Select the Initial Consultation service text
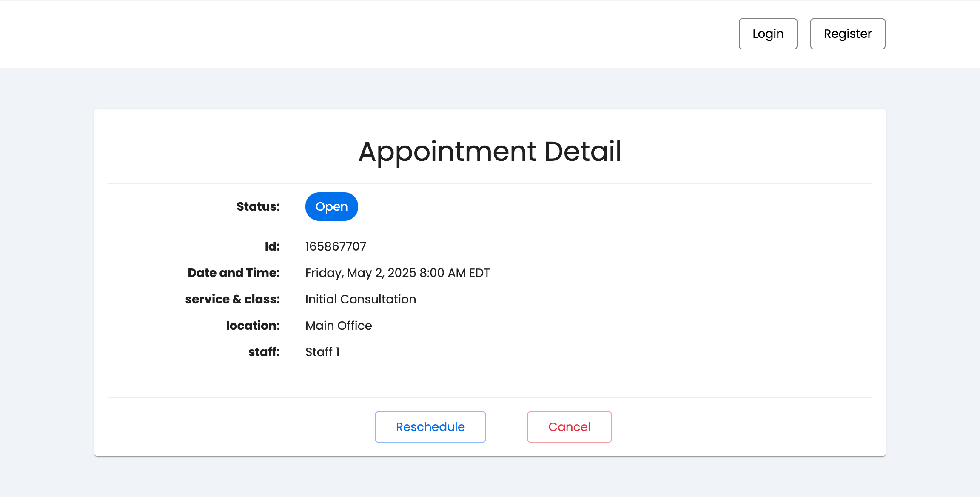The height and width of the screenshot is (497, 980). pos(360,299)
